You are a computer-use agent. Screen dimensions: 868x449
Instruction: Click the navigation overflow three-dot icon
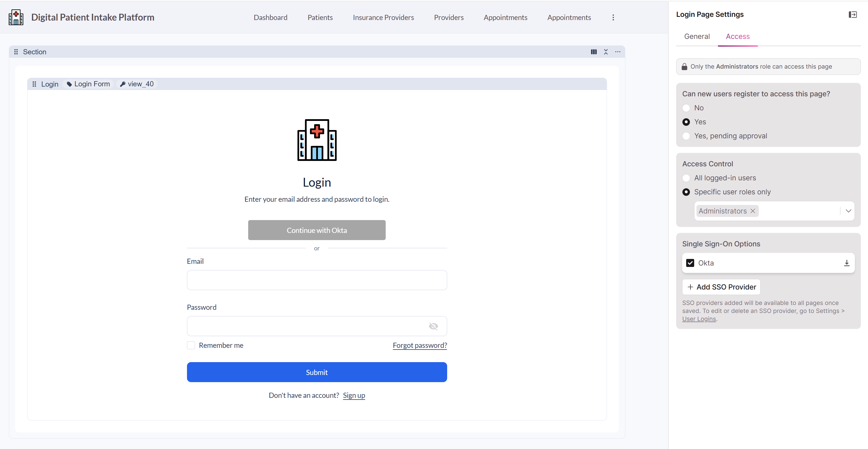point(613,17)
